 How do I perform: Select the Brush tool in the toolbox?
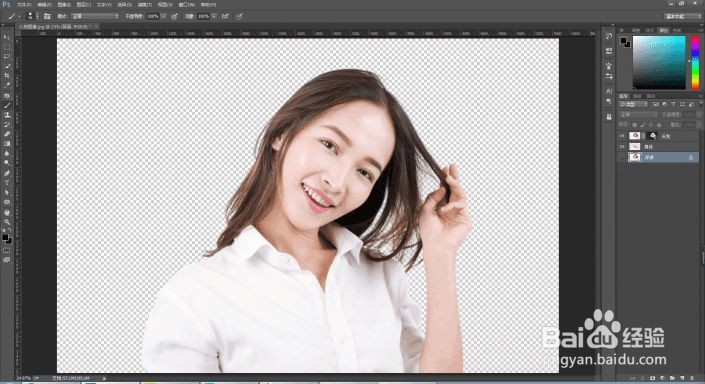point(7,105)
